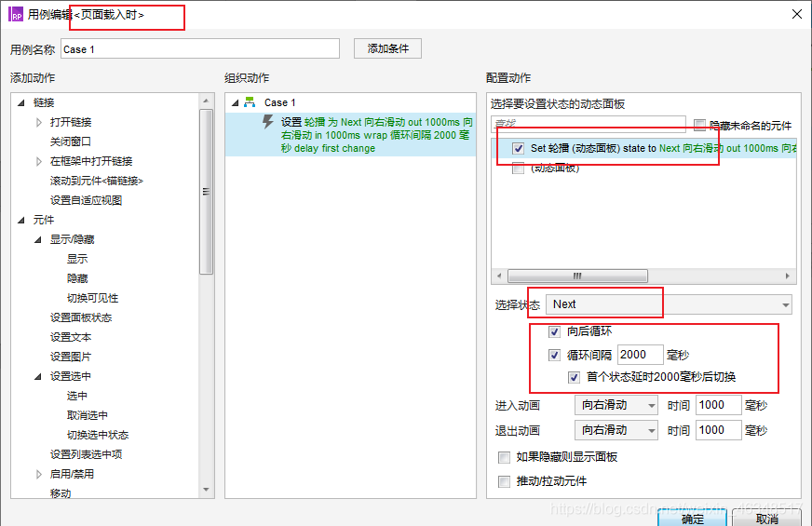This screenshot has height=526, width=812.
Task: Toggle the 循环间隔 checkbox
Action: pos(554,355)
